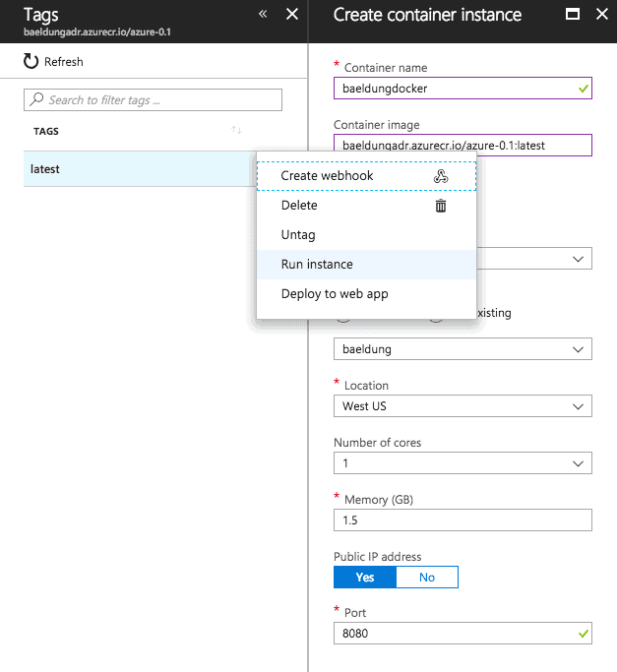The image size is (617, 672).
Task: Expand the Number of cores dropdown
Action: coord(463,463)
